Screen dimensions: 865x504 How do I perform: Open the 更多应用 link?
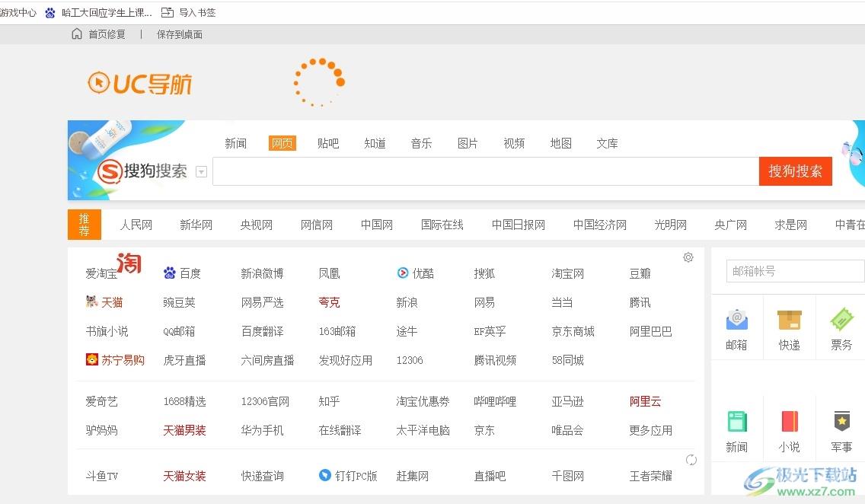(651, 430)
